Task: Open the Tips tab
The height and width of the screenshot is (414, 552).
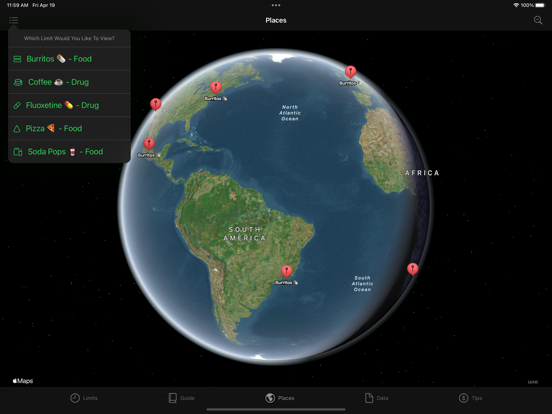Action: tap(470, 398)
